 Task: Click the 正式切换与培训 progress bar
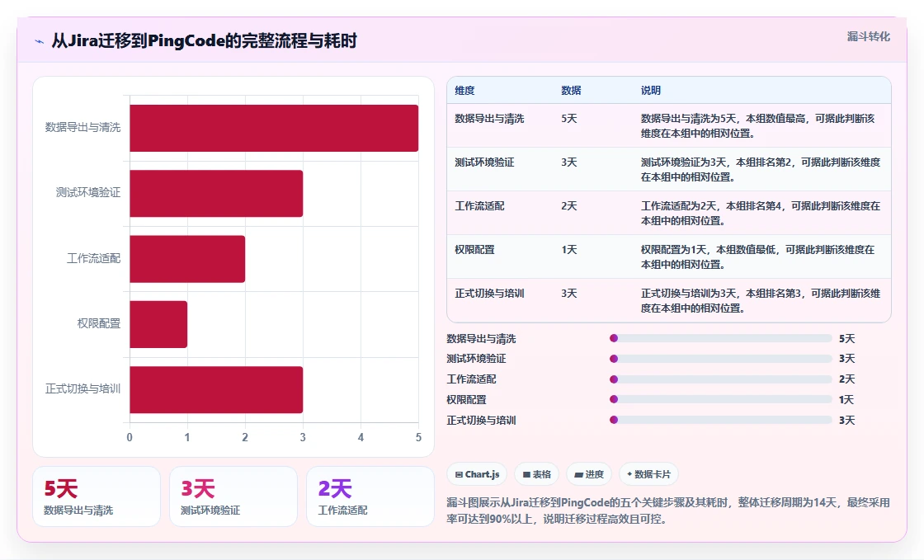[721, 420]
